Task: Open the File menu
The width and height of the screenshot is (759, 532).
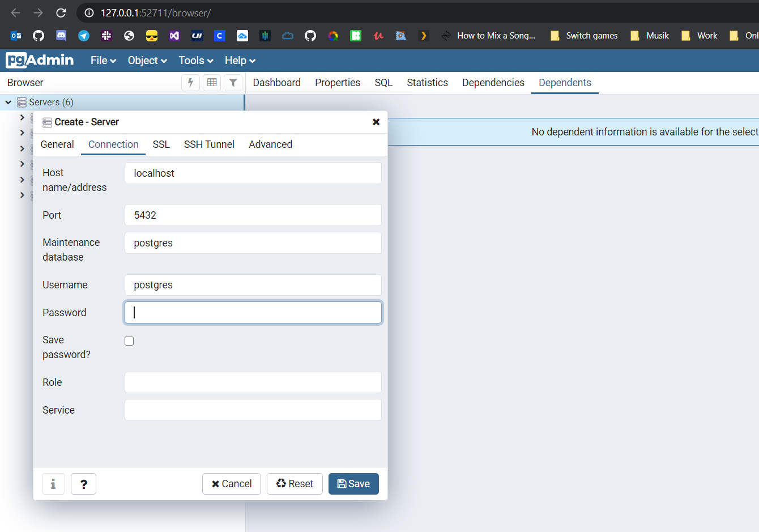Action: pos(103,60)
